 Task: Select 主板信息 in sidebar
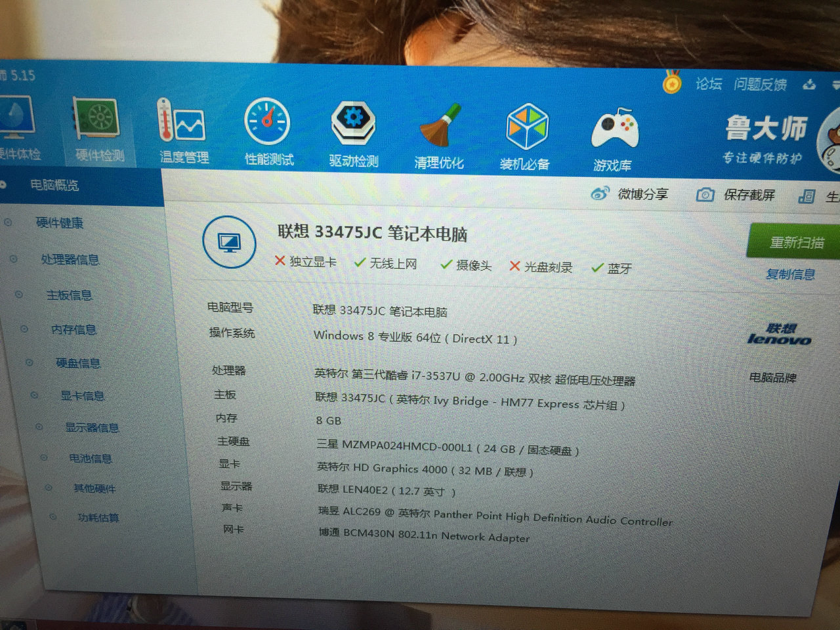[69, 295]
